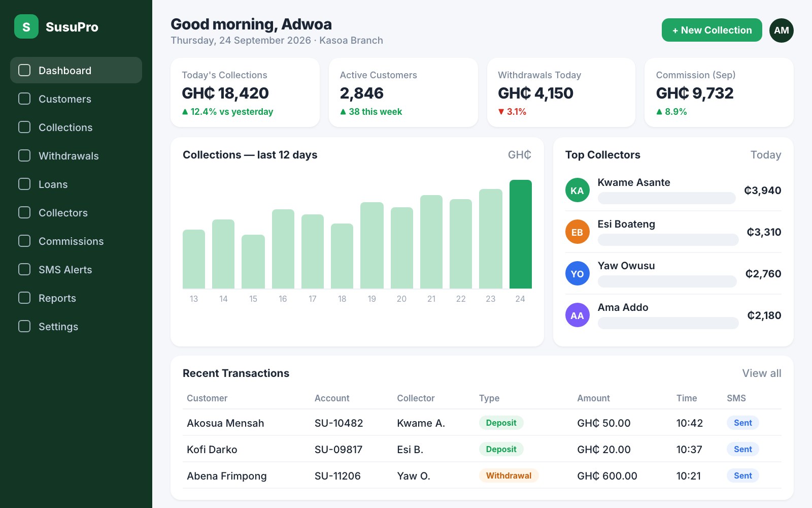Go to the Customers page
The image size is (812, 508).
(x=76, y=99)
